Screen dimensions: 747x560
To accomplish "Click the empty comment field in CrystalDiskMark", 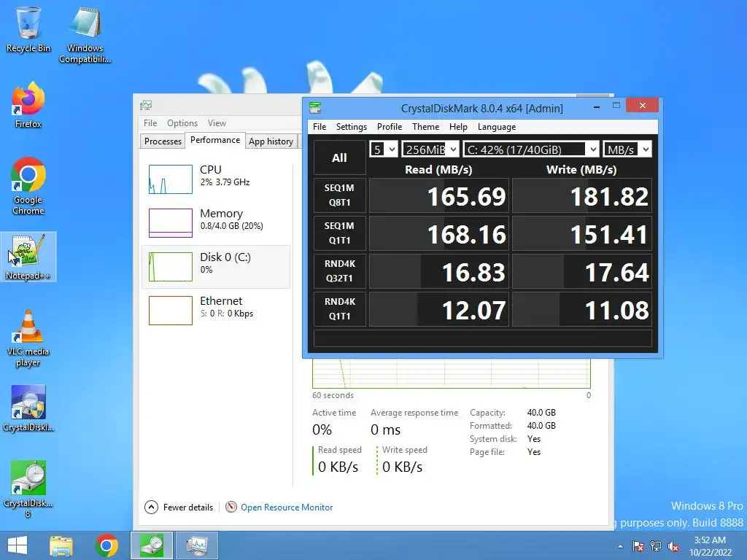I will tap(483, 338).
